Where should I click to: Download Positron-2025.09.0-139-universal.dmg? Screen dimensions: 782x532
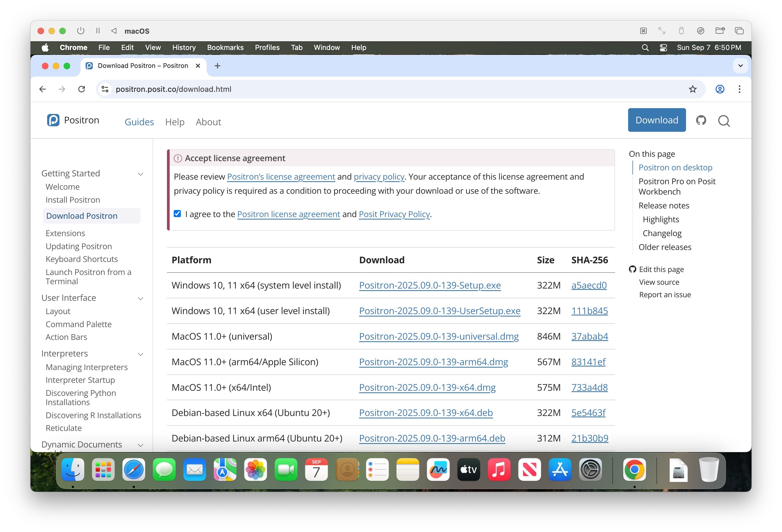[x=439, y=336]
